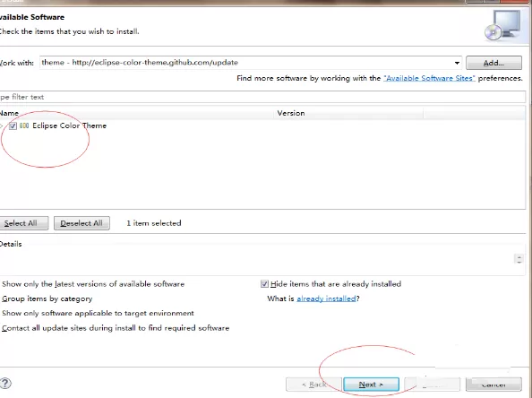
Task: Uncheck the Eclipse Color Theme checkbox
Action: [x=13, y=126]
